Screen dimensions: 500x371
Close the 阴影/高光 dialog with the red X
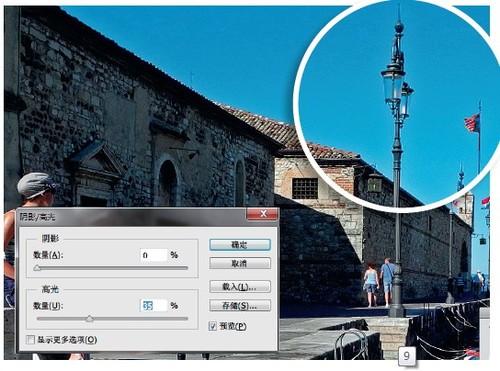(x=263, y=214)
